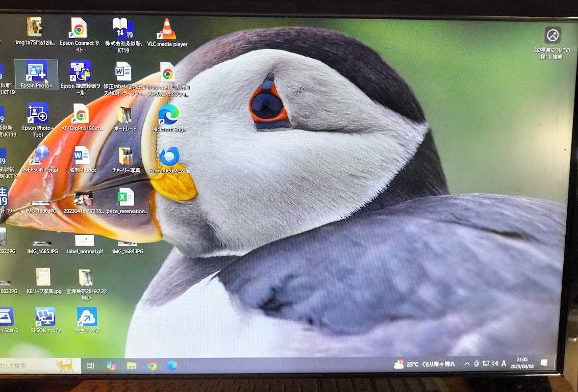Open Copilot from the taskbar

pos(111,366)
